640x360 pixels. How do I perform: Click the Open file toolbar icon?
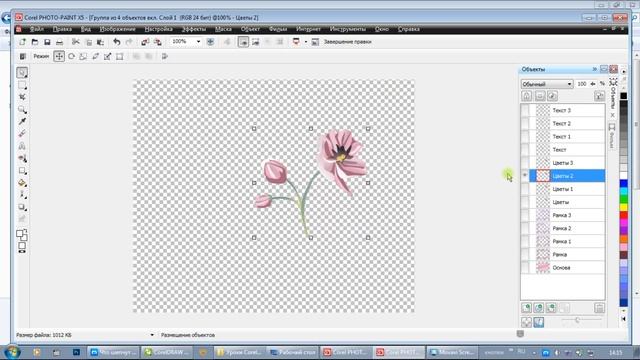(35, 42)
